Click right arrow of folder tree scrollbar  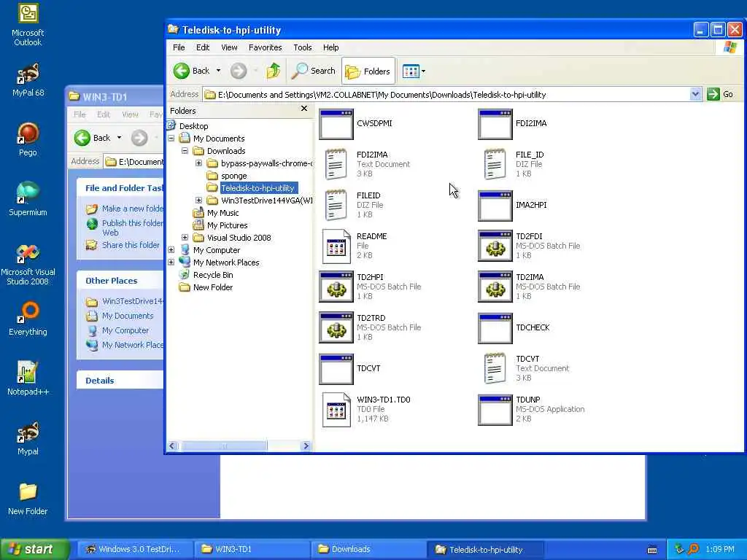coord(306,446)
